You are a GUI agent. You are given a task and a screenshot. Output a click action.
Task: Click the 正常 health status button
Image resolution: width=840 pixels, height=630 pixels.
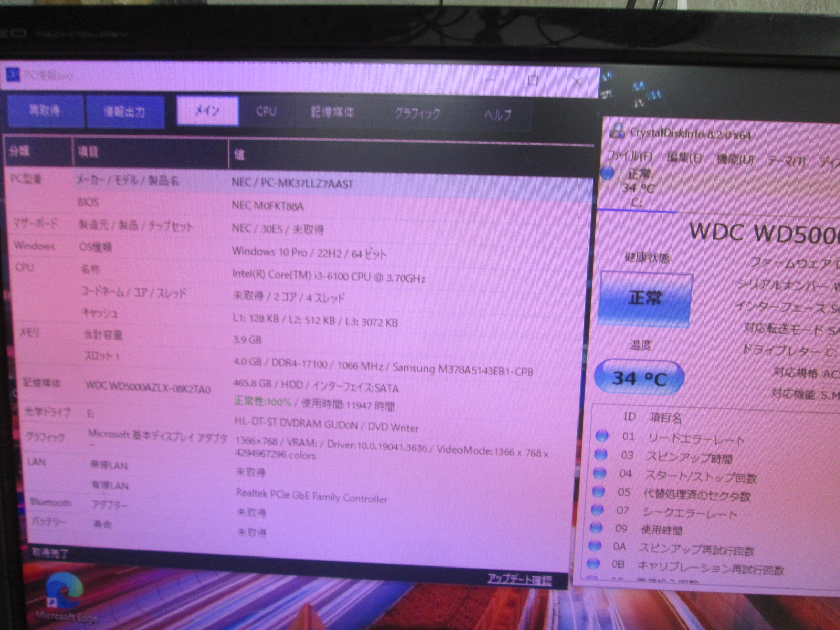[x=646, y=298]
